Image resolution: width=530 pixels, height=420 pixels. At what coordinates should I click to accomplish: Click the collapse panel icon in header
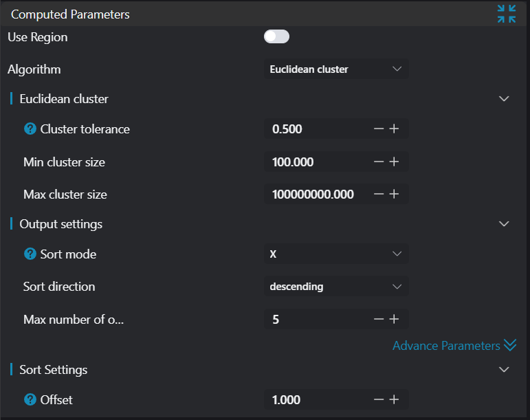[x=507, y=14]
